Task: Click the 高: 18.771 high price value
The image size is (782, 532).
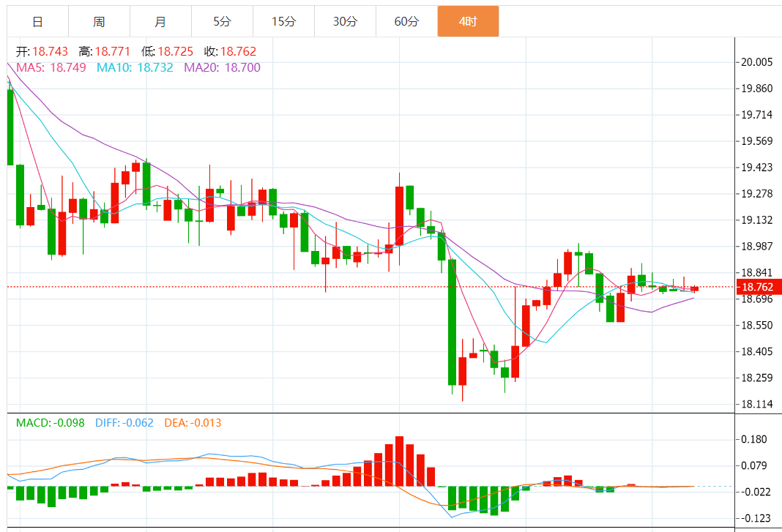Action: 104,51
